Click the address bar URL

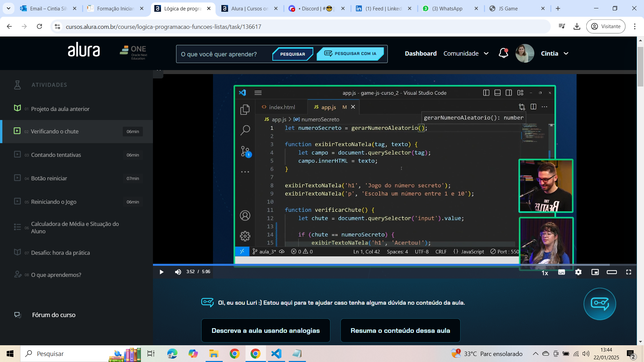click(163, 26)
